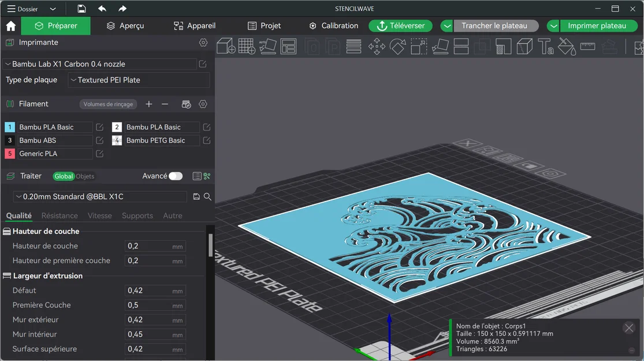This screenshot has height=361, width=644.
Task: Switch to the Aperçu tab
Action: [x=125, y=26]
